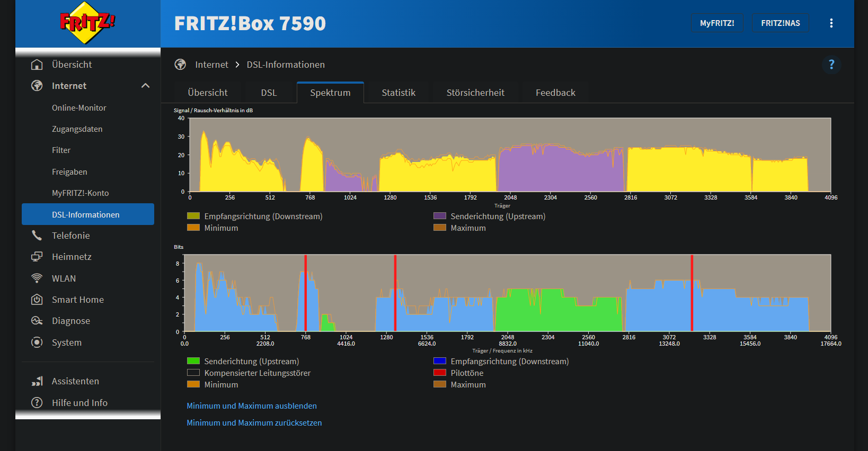Click the FRITZ! logo

coord(87,23)
